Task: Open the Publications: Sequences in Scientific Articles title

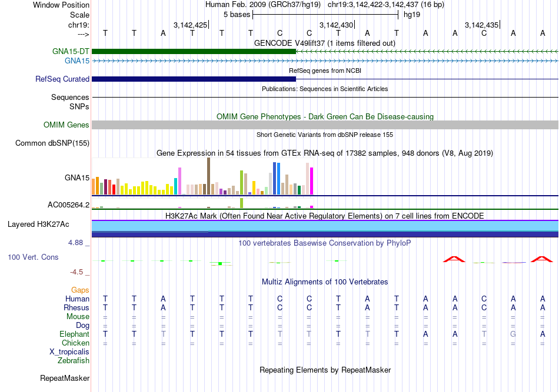Action: (x=325, y=89)
